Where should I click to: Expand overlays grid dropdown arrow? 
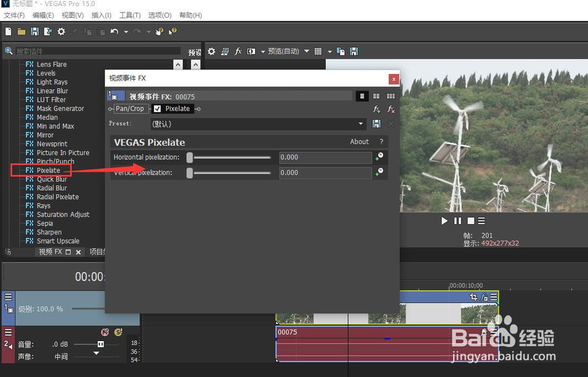[x=330, y=51]
